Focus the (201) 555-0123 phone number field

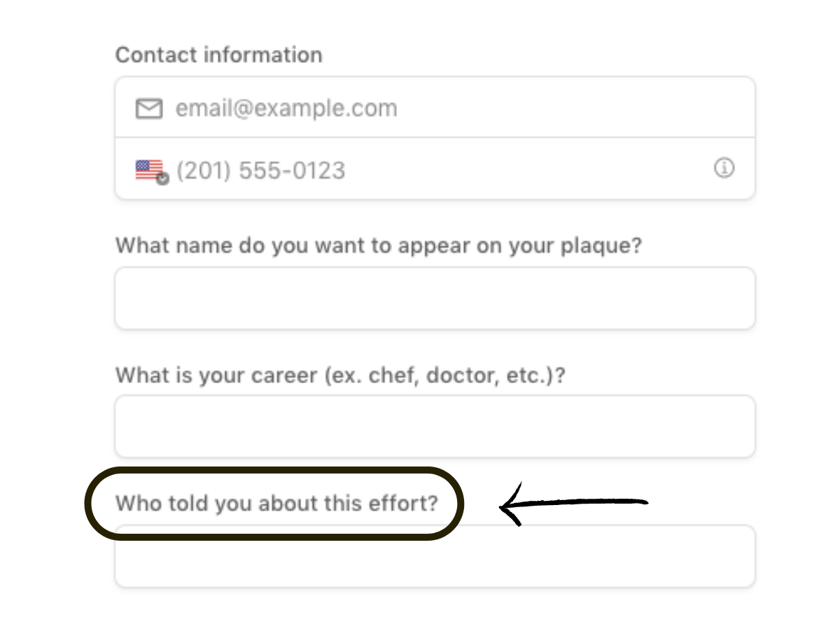[435, 169]
